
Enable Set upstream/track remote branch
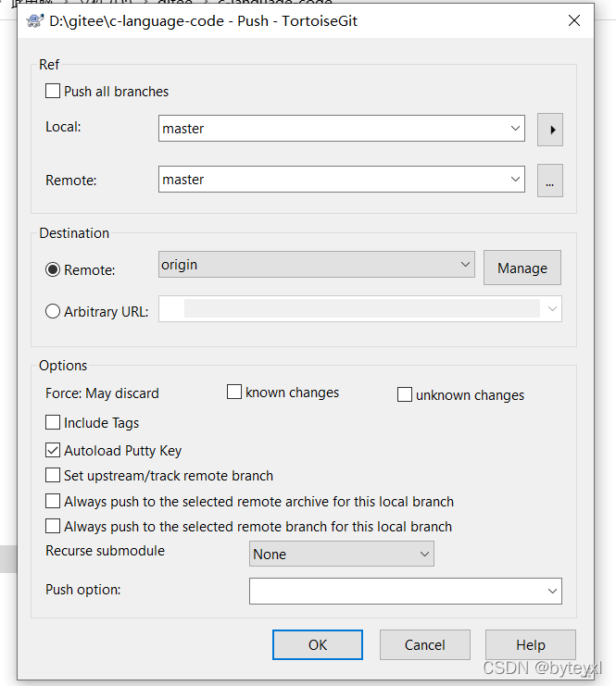pos(53,475)
